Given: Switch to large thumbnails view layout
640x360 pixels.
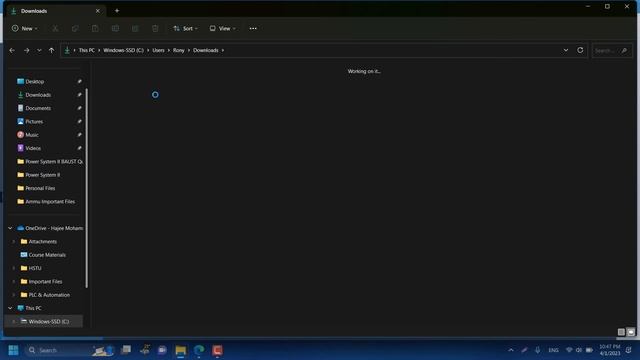Looking at the screenshot, I should 631,332.
